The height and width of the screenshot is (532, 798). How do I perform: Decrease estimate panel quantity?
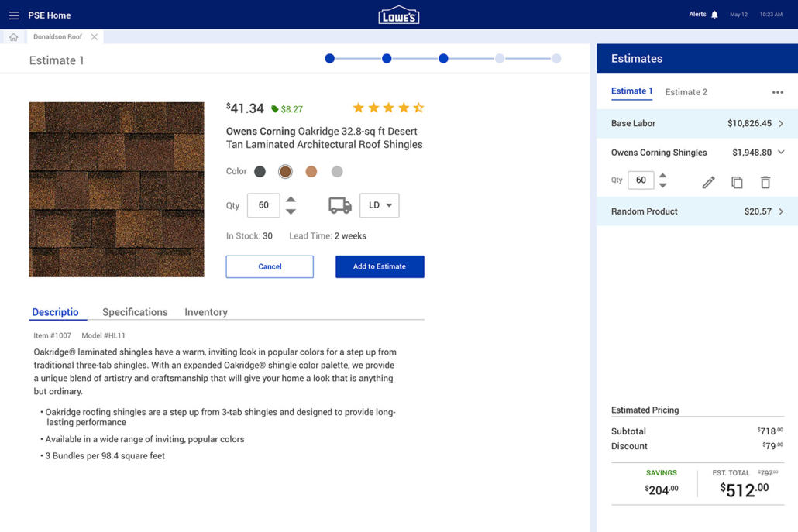tap(662, 186)
